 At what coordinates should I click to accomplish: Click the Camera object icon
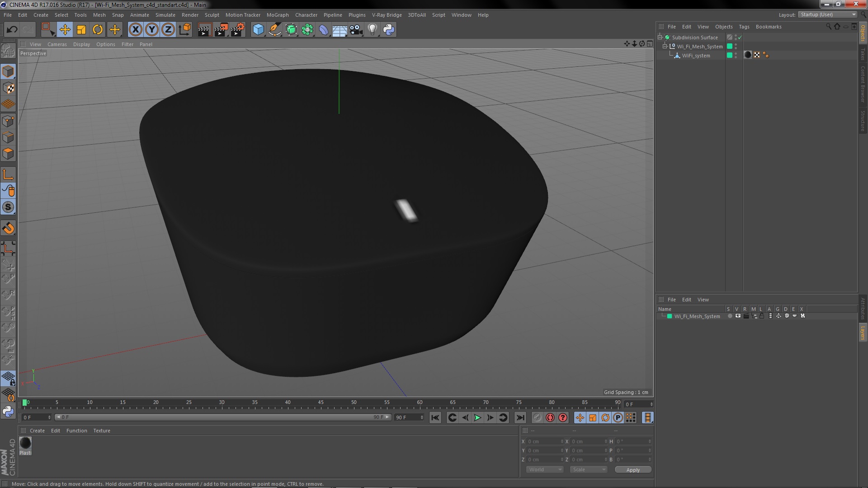point(356,30)
